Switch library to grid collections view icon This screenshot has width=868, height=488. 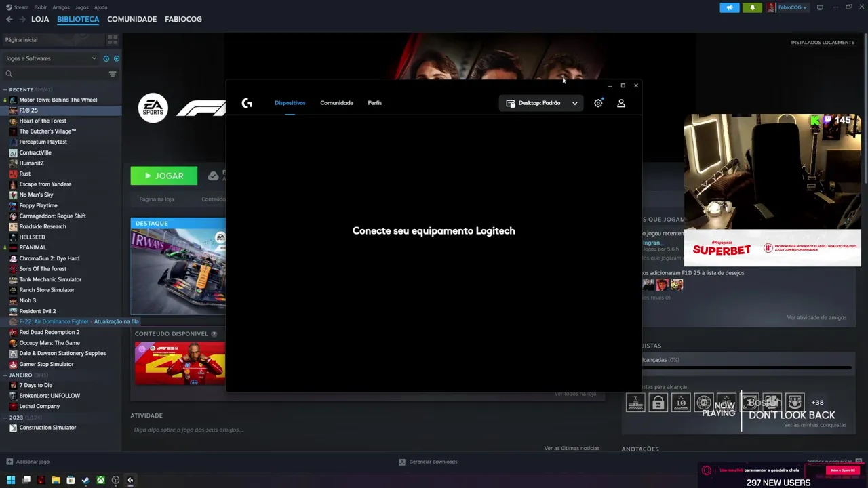(x=113, y=40)
